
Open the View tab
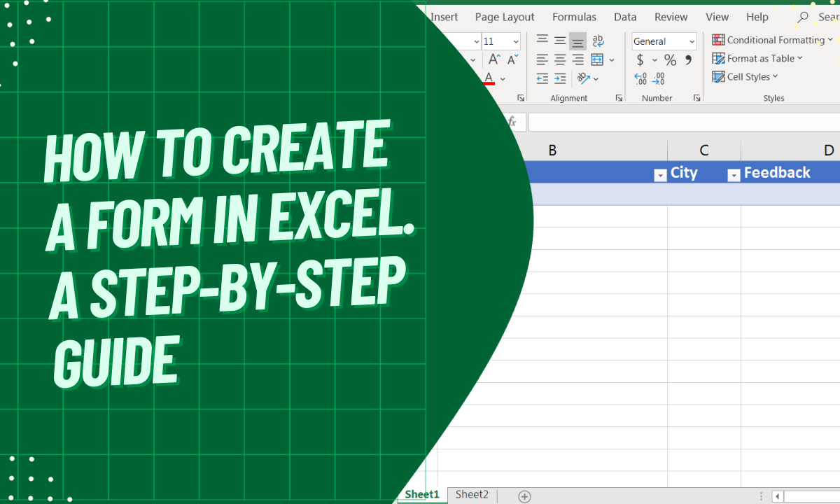click(x=717, y=17)
